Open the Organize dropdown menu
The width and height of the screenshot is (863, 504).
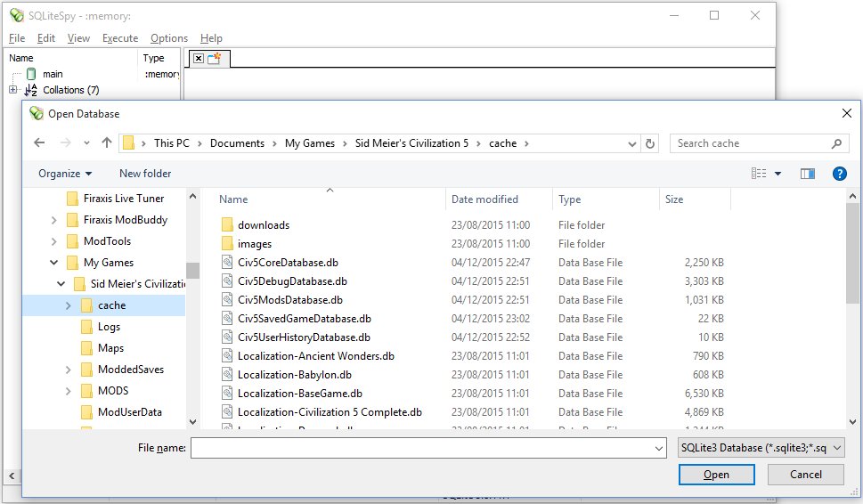coord(65,174)
